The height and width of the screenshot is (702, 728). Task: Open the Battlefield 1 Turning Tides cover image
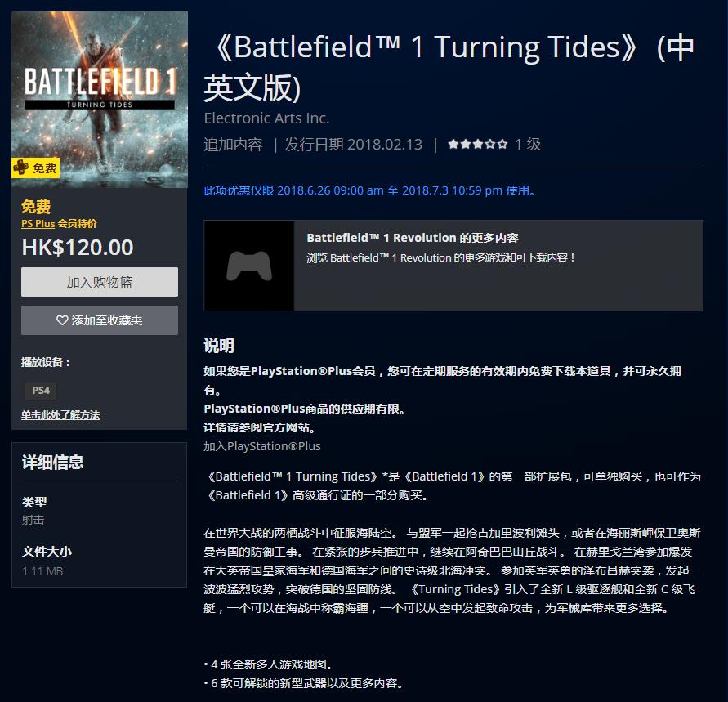[100, 100]
